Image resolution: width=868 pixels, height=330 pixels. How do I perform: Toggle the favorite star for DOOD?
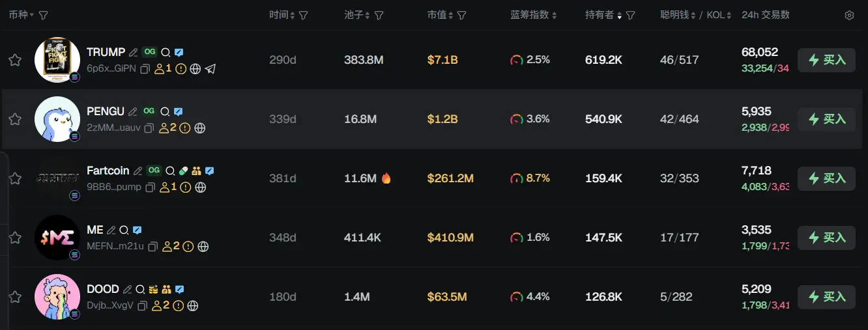coord(15,297)
